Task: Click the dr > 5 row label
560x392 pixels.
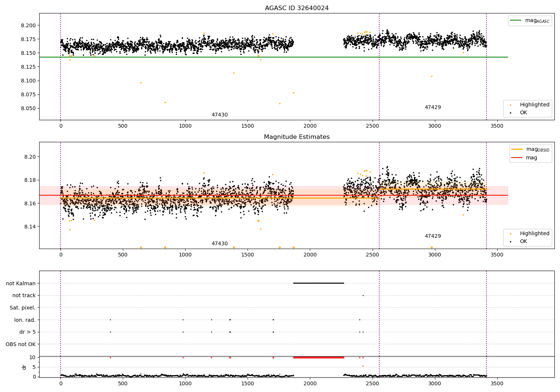Action: click(x=28, y=332)
